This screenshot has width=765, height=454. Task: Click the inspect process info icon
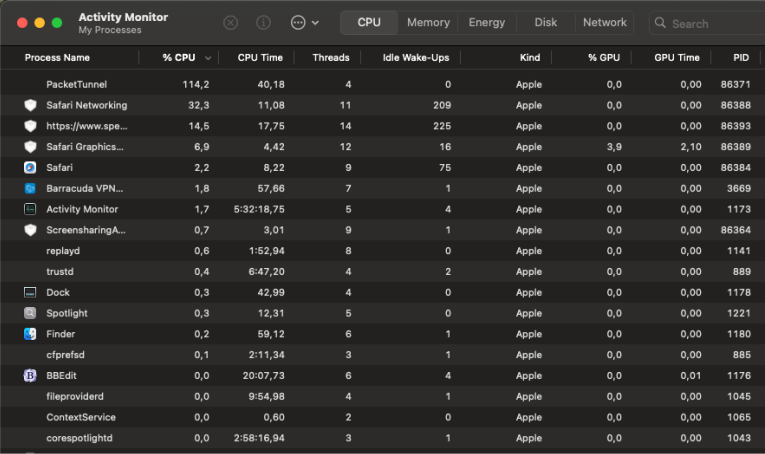point(263,22)
